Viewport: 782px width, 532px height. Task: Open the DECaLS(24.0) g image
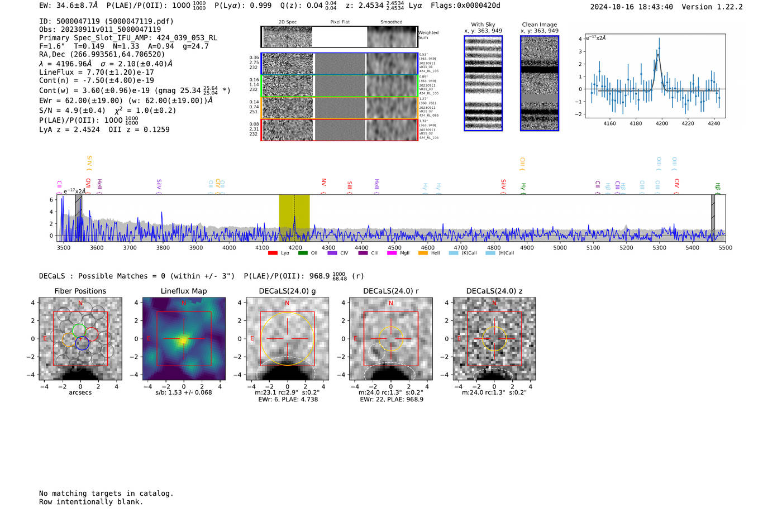287,339
